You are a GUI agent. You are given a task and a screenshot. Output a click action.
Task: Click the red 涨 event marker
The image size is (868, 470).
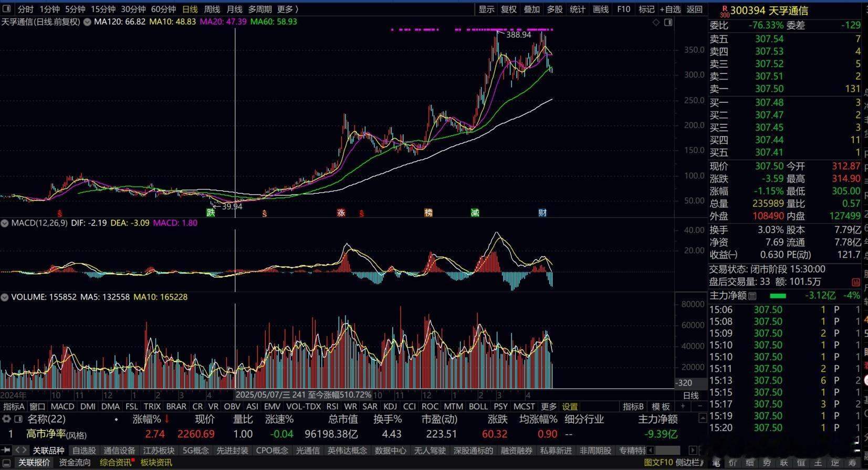pyautogui.click(x=341, y=212)
